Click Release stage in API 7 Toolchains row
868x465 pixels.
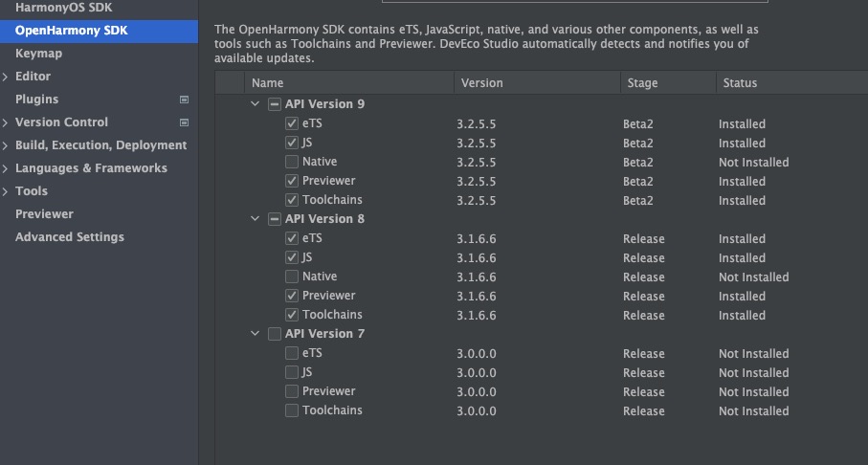point(643,410)
